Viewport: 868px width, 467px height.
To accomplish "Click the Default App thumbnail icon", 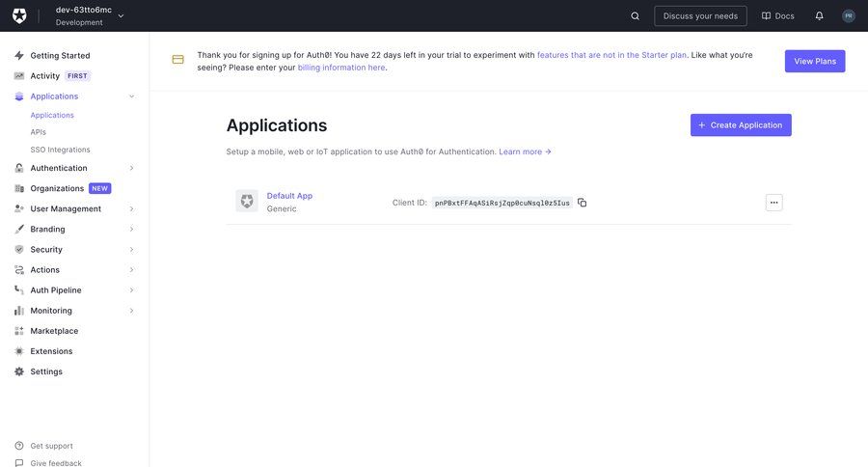I will [x=247, y=201].
